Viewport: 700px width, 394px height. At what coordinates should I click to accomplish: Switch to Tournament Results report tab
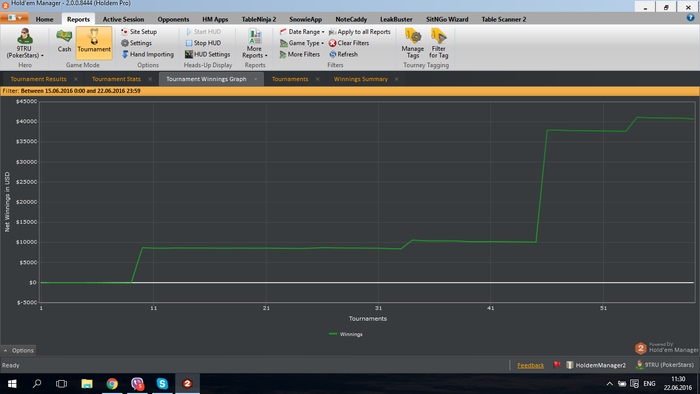38,79
